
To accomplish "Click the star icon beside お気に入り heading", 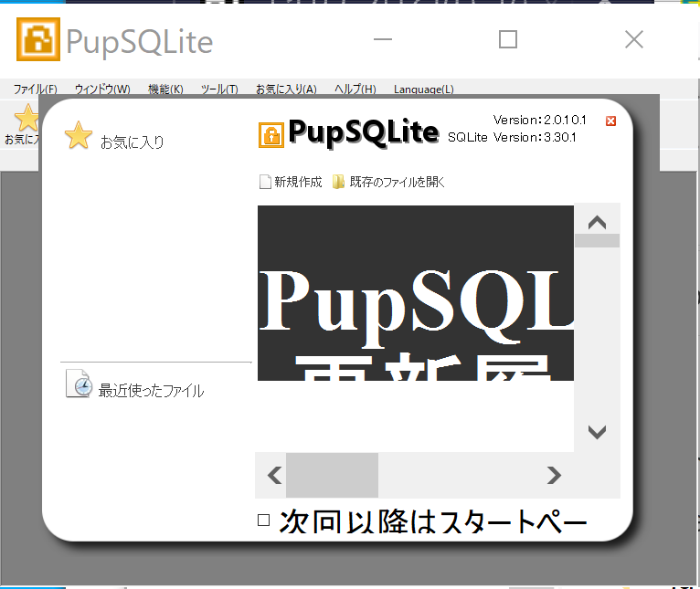I will pyautogui.click(x=79, y=135).
